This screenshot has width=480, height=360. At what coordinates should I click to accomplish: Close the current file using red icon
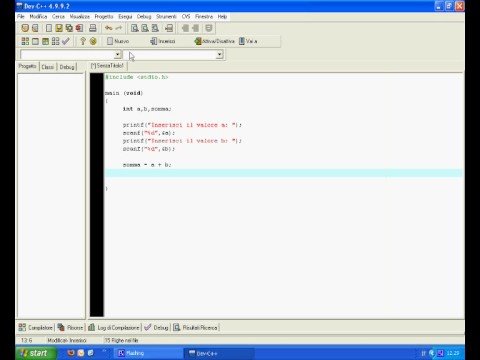click(x=79, y=28)
